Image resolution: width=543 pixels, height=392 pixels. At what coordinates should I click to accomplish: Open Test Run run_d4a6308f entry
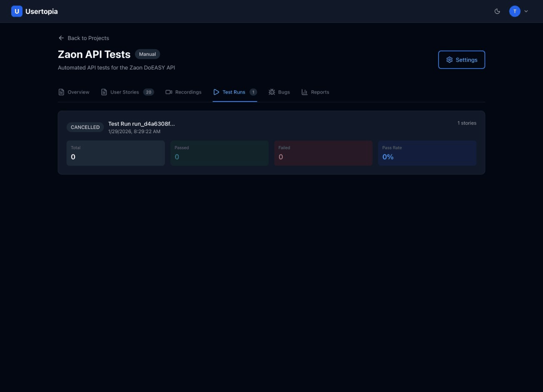(141, 124)
